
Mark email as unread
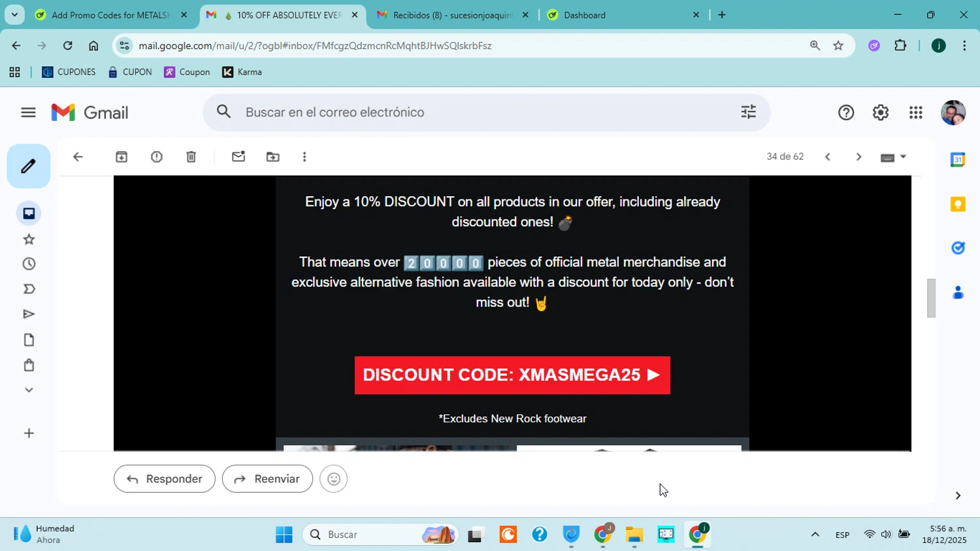pos(238,157)
